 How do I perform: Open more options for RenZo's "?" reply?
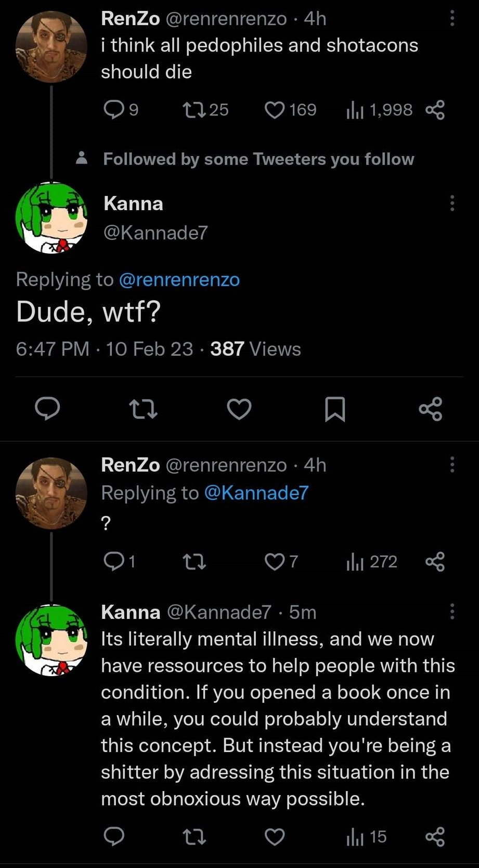tap(452, 464)
